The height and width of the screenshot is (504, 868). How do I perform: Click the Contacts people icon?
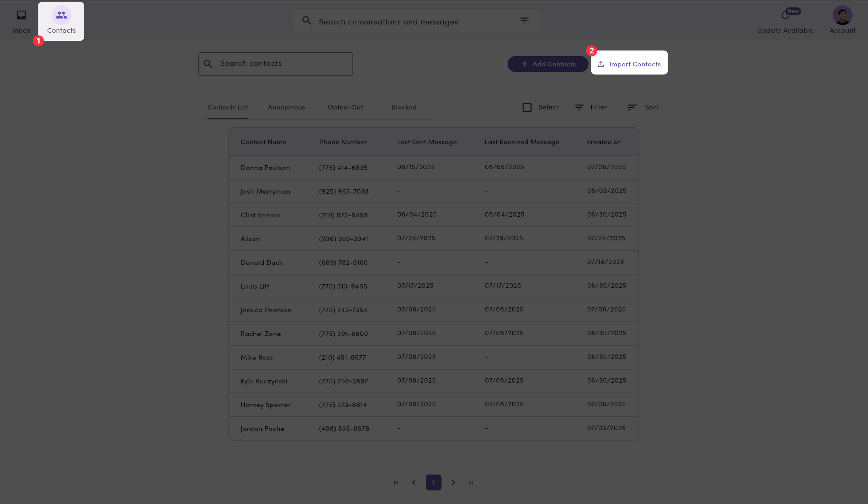tap(61, 15)
